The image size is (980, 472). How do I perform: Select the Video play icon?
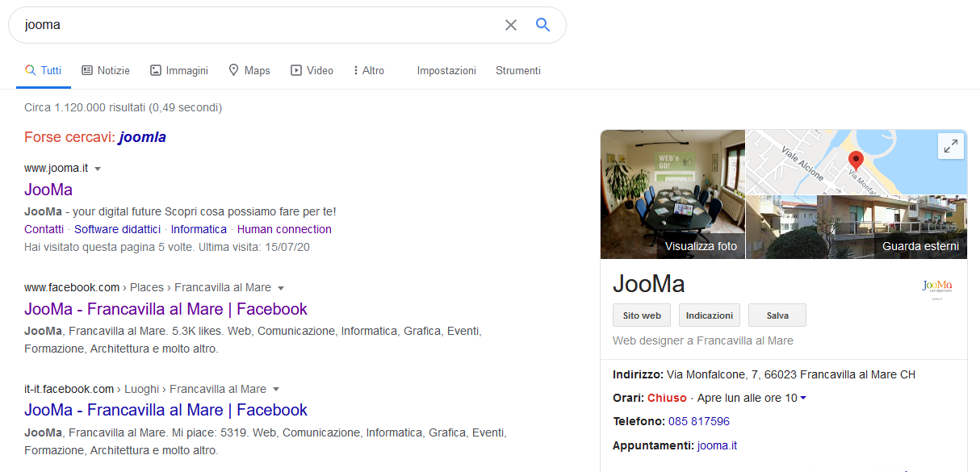(296, 70)
